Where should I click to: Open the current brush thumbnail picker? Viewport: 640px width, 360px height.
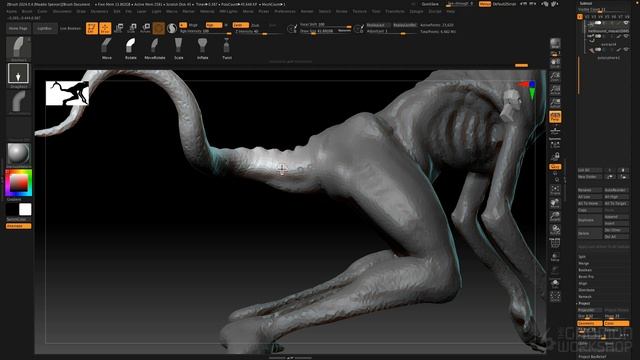[x=18, y=49]
